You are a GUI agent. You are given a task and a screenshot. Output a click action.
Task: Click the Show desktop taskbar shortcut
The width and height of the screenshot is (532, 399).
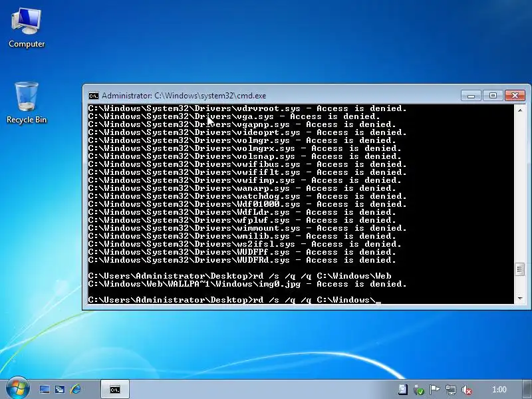point(45,389)
